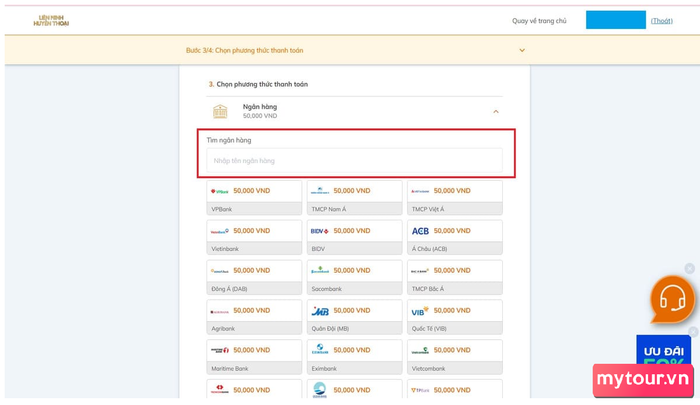Select the Quốc Tế (VIB) bank card

pyautogui.click(x=454, y=317)
